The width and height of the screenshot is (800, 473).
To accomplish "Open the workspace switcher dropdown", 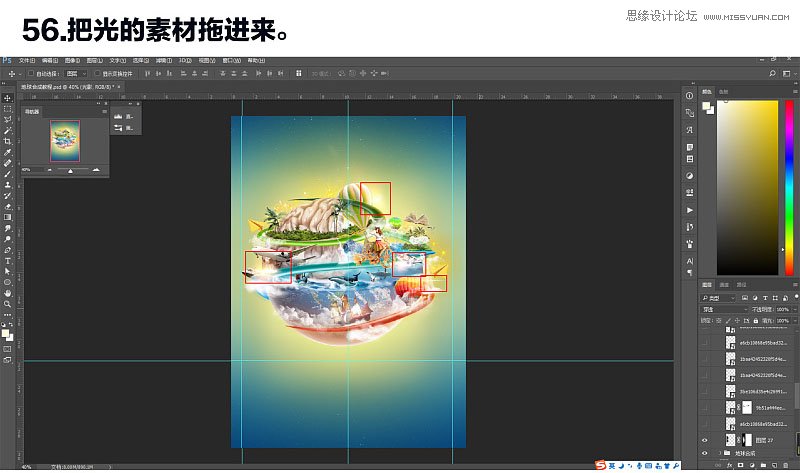I will click(x=788, y=73).
